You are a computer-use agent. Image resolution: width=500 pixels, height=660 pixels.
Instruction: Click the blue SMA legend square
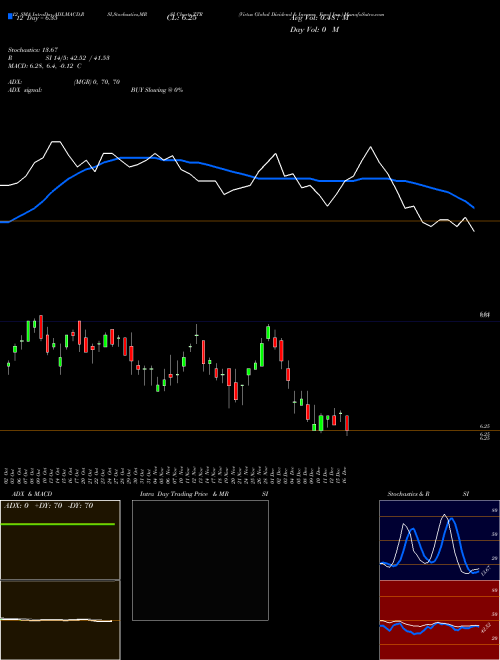pos(11,16)
